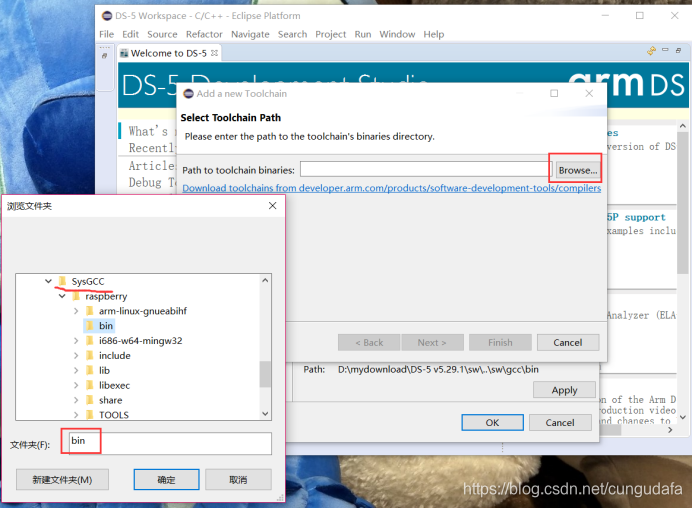
Task: Open the File menu
Action: tap(107, 34)
